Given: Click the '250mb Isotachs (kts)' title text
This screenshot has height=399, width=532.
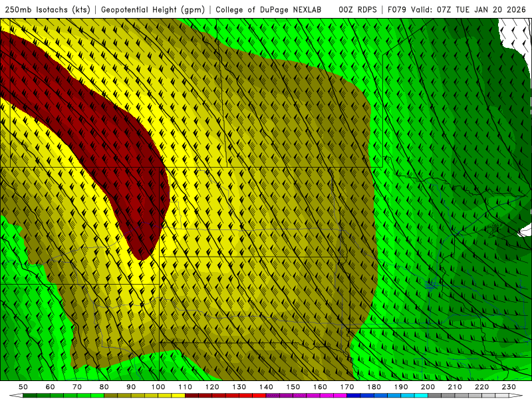Looking at the screenshot, I should point(48,10).
